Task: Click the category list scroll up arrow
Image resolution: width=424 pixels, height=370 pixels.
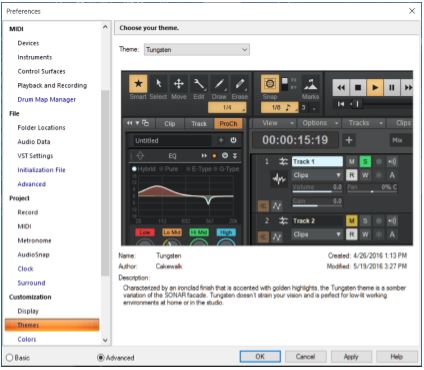Action: click(x=105, y=27)
